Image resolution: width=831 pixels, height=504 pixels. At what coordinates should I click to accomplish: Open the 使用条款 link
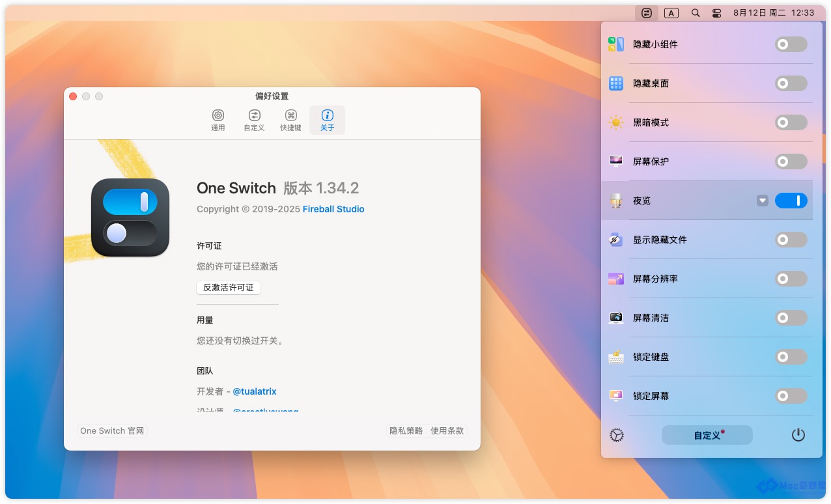pos(447,430)
